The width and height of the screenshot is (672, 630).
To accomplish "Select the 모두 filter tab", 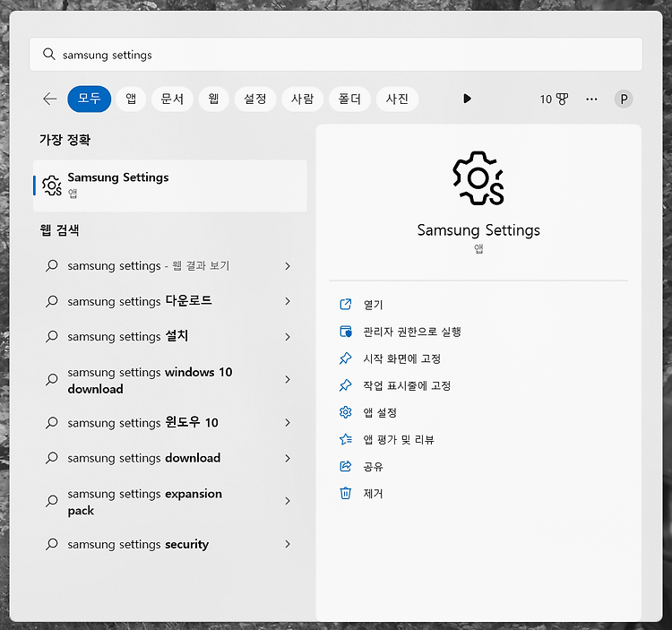I will click(x=89, y=99).
